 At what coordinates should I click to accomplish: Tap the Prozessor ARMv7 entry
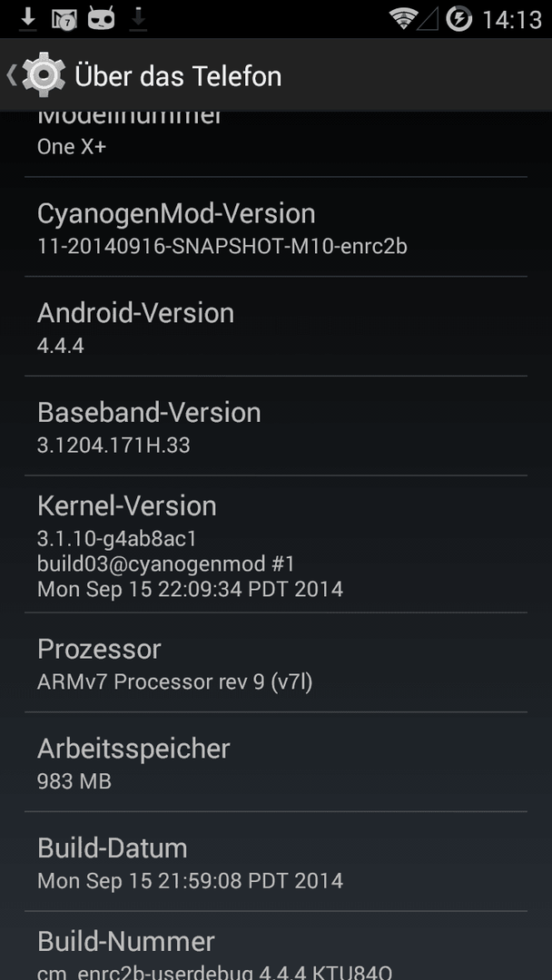[x=276, y=662]
